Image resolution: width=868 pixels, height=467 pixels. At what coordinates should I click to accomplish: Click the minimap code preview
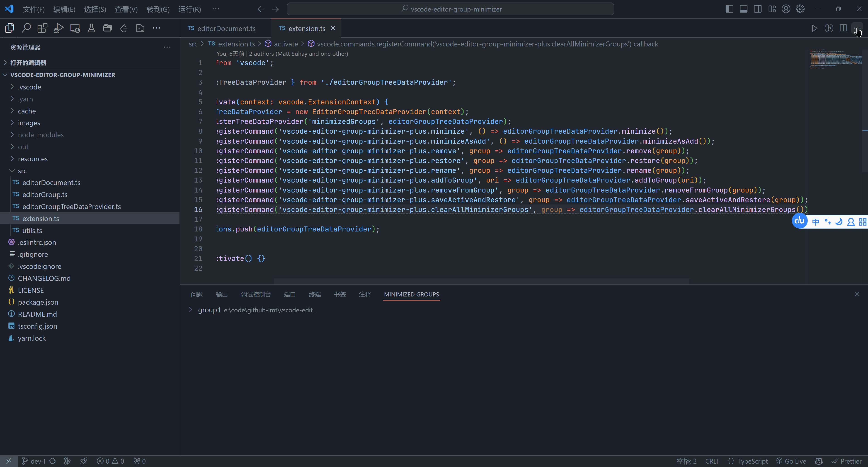[x=836, y=59]
